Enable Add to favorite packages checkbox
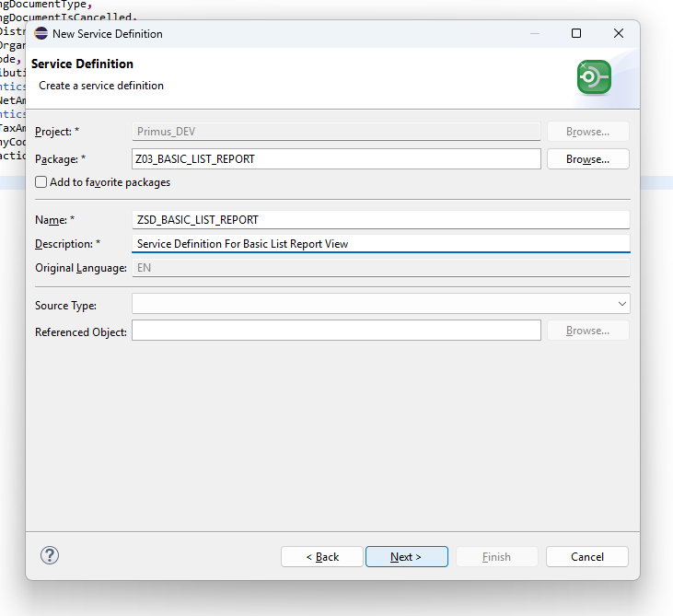The image size is (673, 616). [41, 182]
